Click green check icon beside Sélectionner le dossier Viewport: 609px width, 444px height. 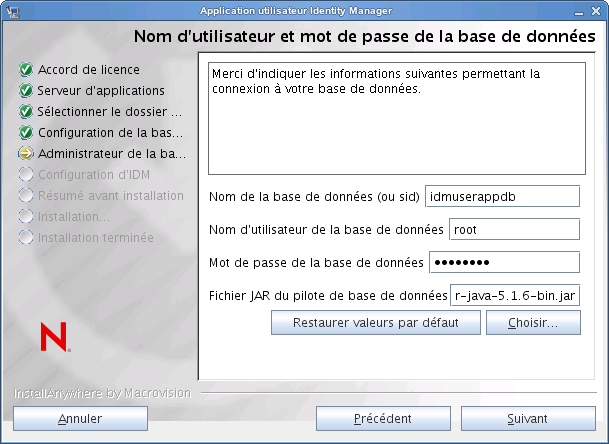[x=26, y=111]
